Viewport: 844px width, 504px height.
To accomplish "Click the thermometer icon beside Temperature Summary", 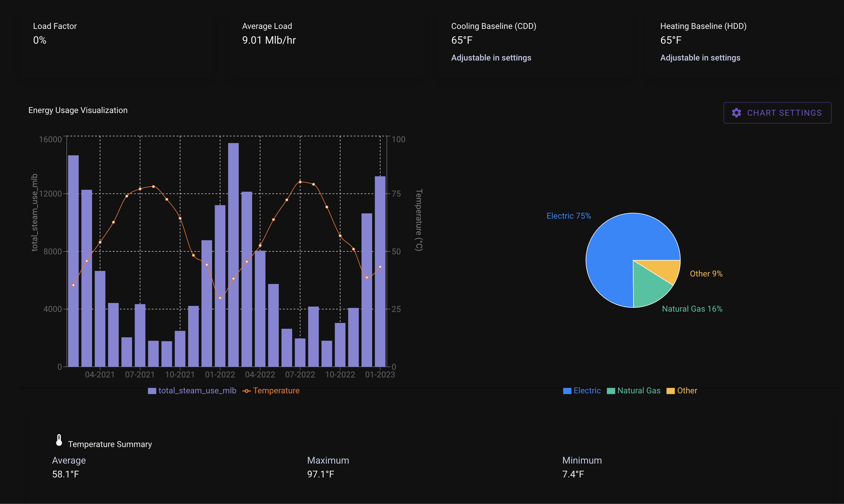I will click(59, 440).
